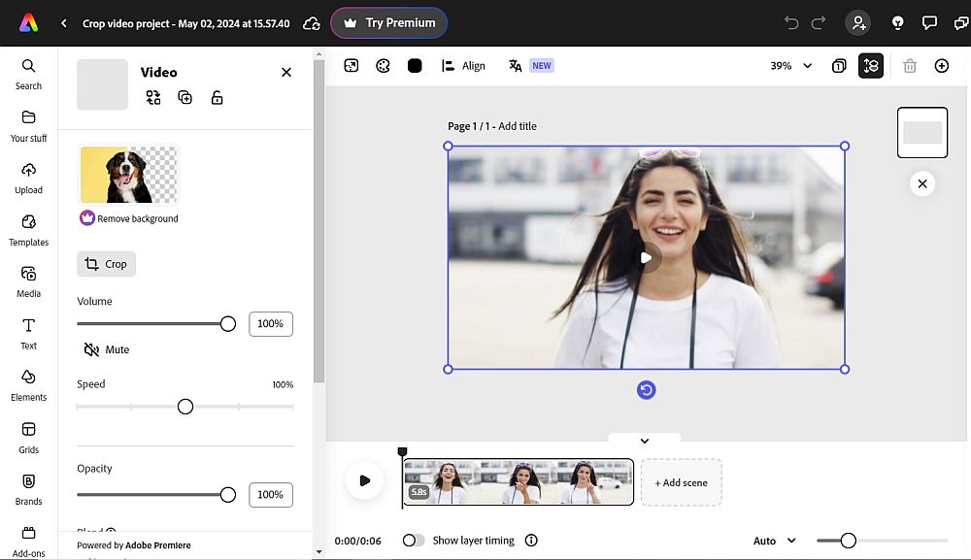Click the page position icon next to zoom
Image resolution: width=971 pixels, height=560 pixels.
click(x=838, y=65)
